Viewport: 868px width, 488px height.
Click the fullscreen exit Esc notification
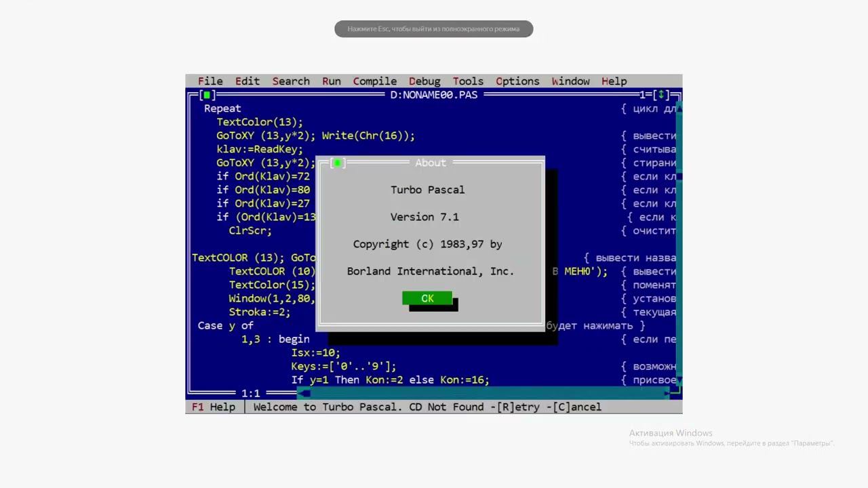point(433,29)
